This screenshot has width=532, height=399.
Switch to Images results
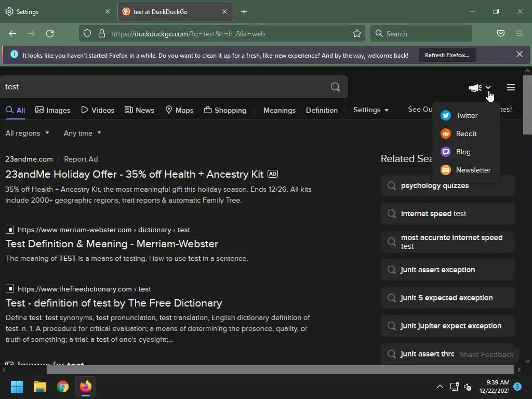pos(52,110)
